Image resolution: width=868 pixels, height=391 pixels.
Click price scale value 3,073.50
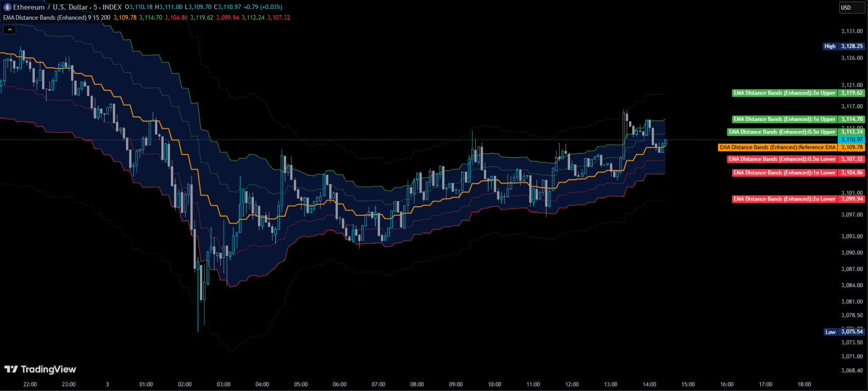(x=852, y=343)
